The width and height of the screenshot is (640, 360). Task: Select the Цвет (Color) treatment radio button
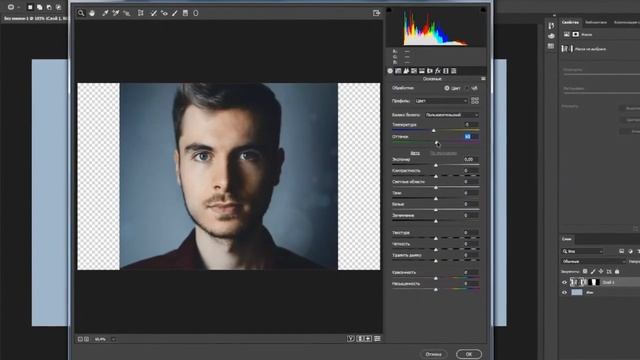(447, 88)
